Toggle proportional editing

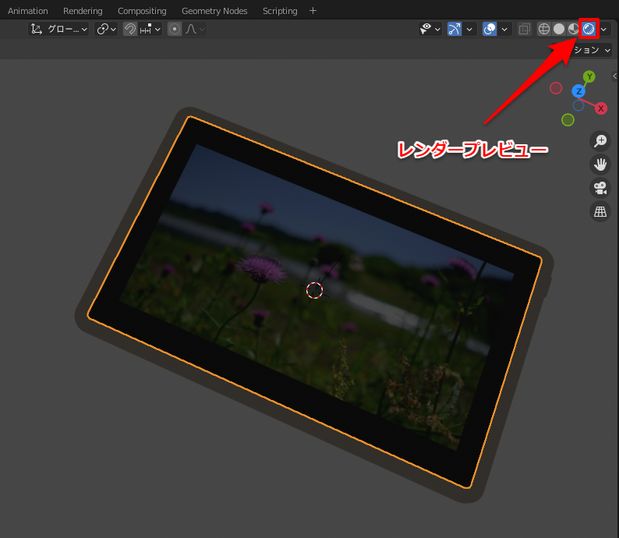tap(174, 29)
